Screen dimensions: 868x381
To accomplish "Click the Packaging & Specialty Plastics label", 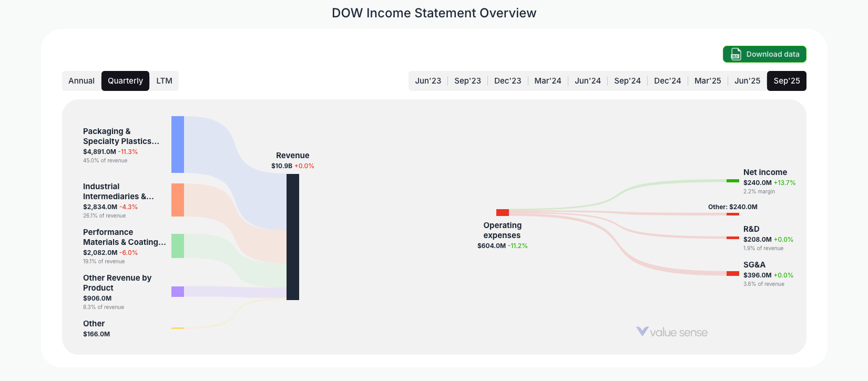I will 121,136.
